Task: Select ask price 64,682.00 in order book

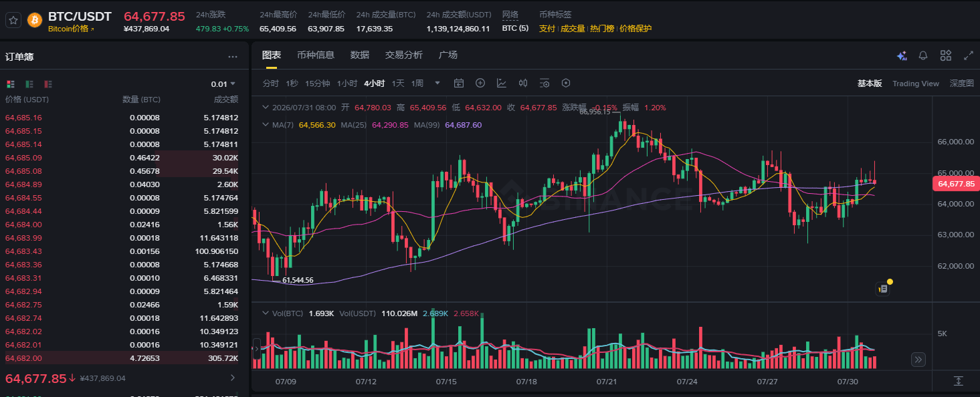Action: pos(23,358)
